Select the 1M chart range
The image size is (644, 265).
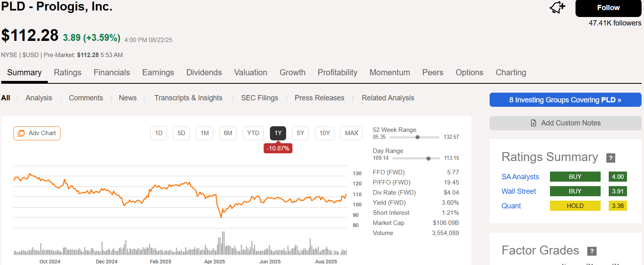tap(205, 133)
